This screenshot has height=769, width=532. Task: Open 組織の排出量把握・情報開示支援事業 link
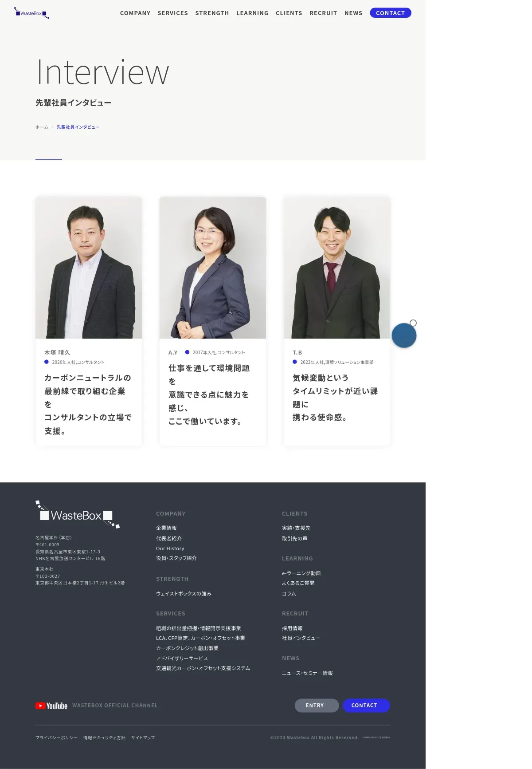click(199, 628)
